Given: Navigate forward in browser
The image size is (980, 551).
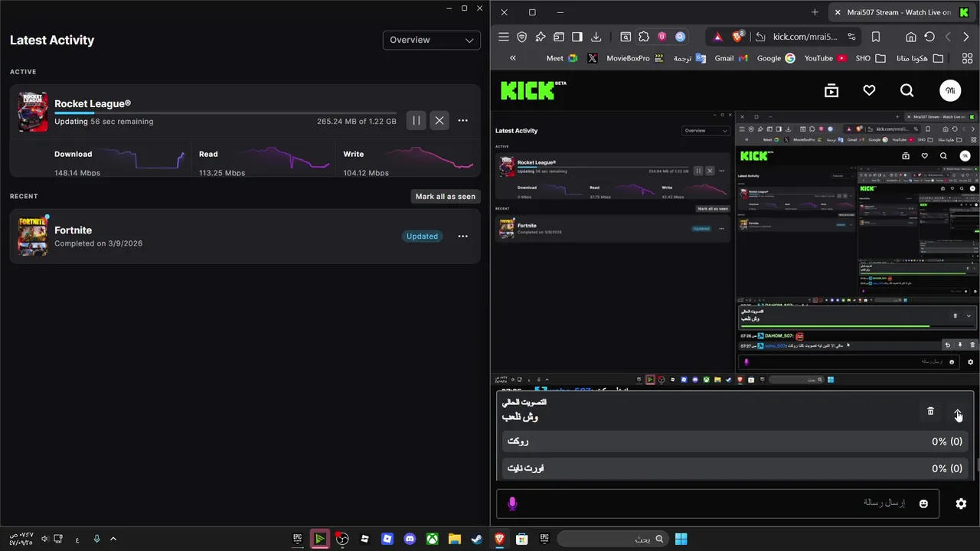Looking at the screenshot, I should coord(948,37).
